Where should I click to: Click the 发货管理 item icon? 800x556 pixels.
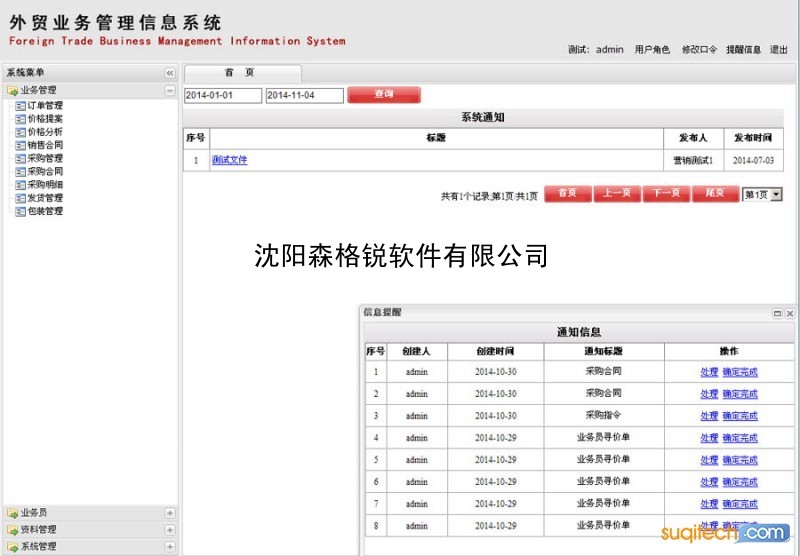pyautogui.click(x=20, y=198)
